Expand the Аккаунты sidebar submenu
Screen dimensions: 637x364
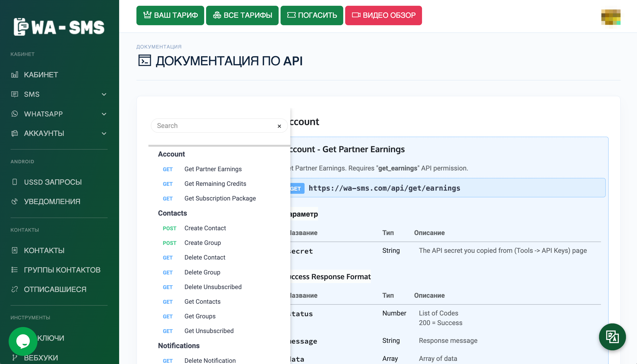tap(104, 133)
